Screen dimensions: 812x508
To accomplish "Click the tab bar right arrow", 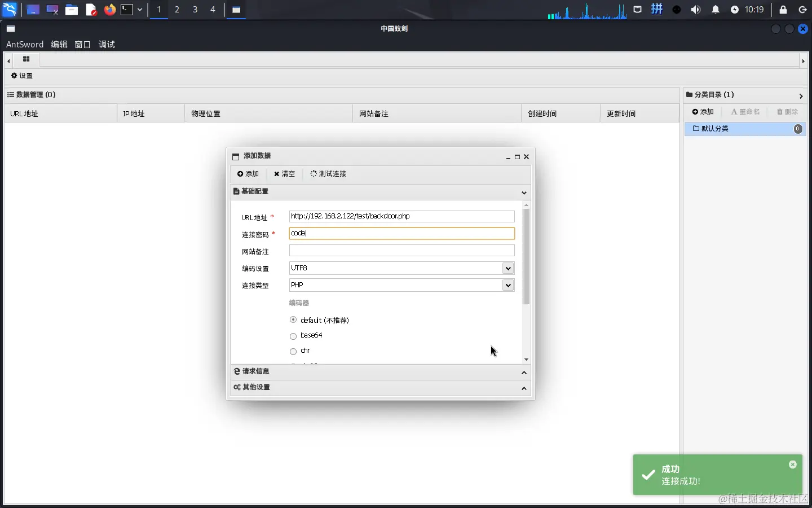I will (803, 60).
